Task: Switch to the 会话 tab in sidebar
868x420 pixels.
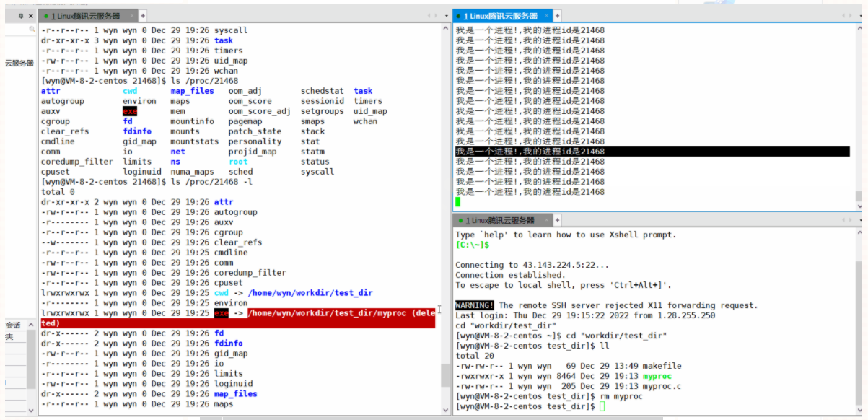Action: tap(13, 325)
